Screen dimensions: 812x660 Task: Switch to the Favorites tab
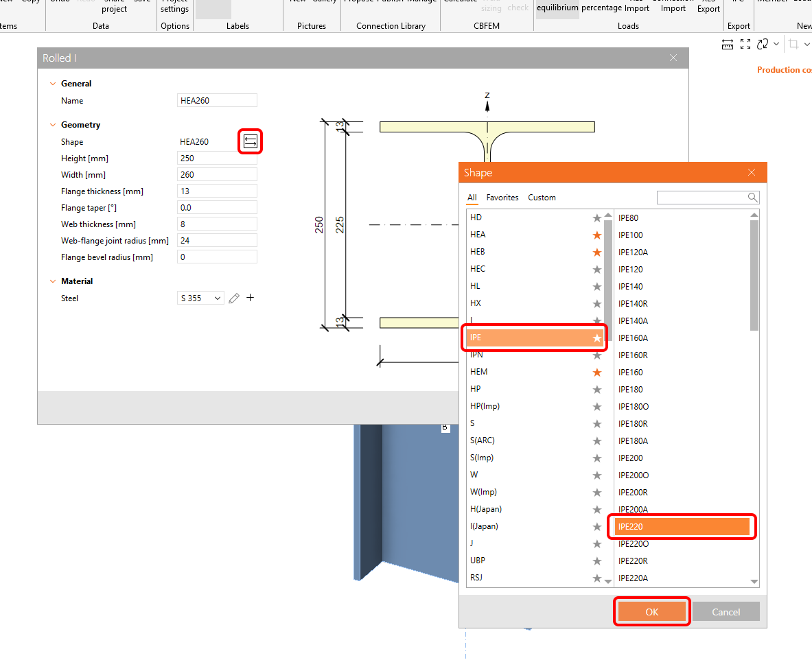(x=502, y=198)
